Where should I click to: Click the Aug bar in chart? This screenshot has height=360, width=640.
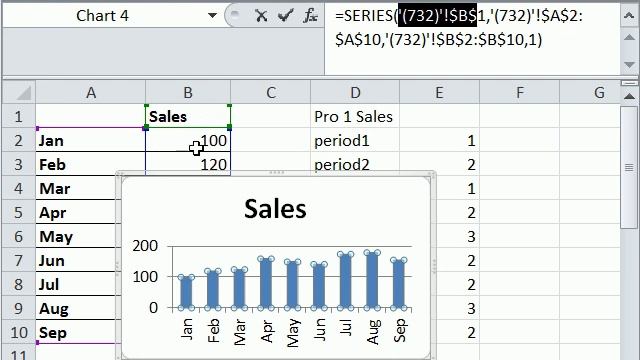pos(372,280)
